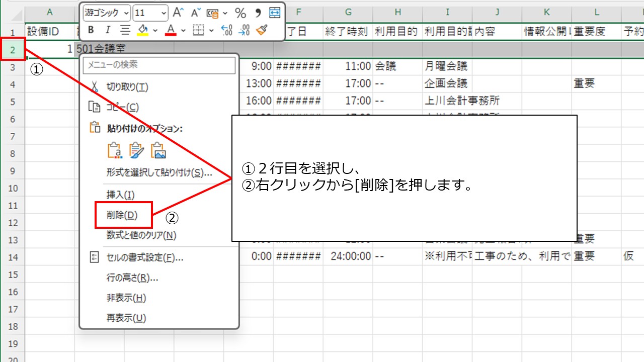Screen dimensions: 644x362
Task: Choose 切り取り(T) from the context menu
Action: [x=159, y=87]
